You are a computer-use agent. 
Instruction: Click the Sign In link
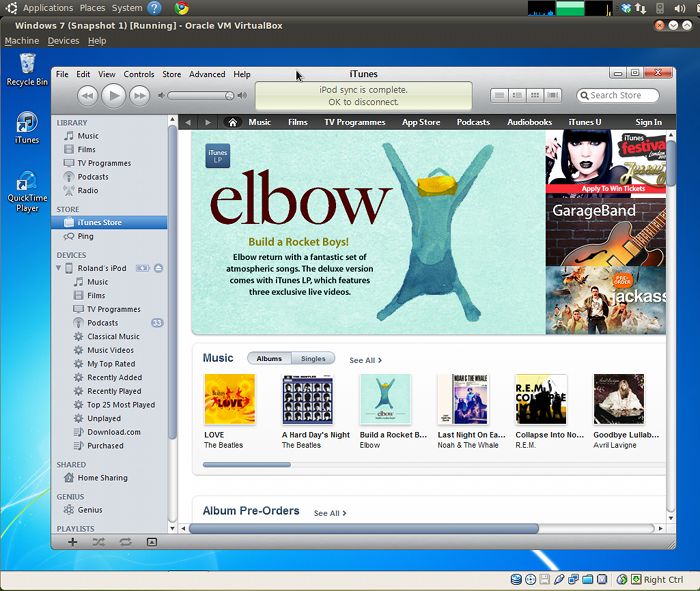[x=649, y=122]
